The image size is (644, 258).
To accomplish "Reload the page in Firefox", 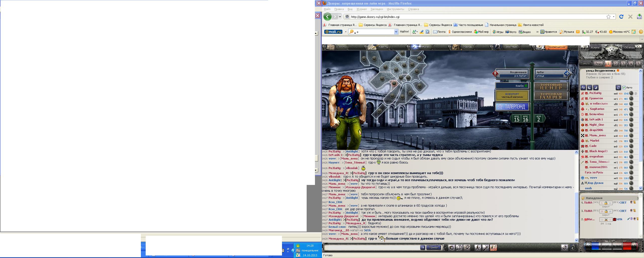I will tap(621, 17).
